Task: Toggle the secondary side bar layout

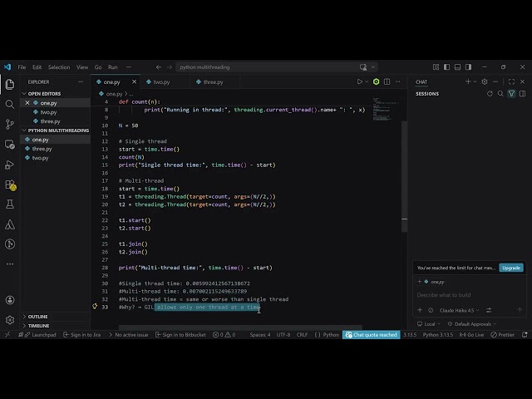Action: click(469, 67)
